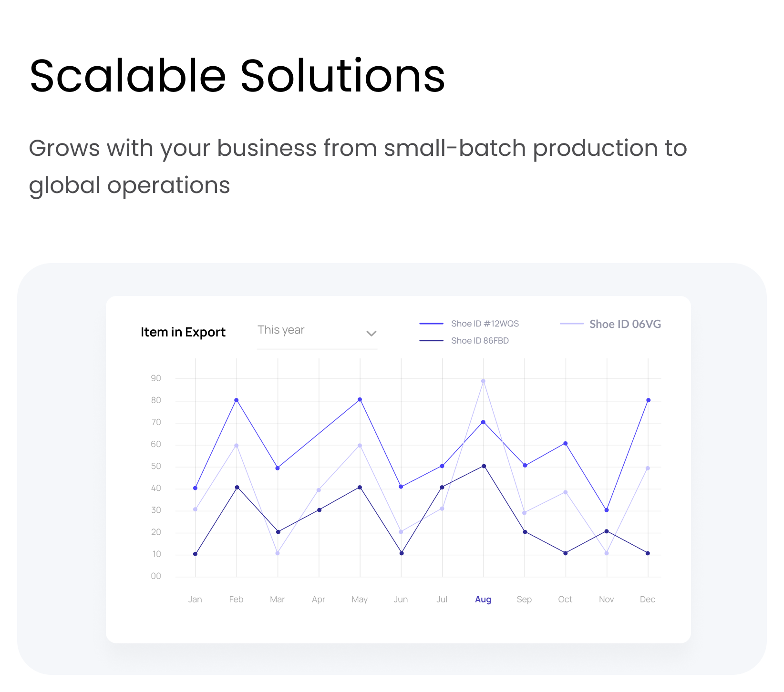Click the light purple August peak point
The width and height of the screenshot is (784, 692).
pos(483,381)
